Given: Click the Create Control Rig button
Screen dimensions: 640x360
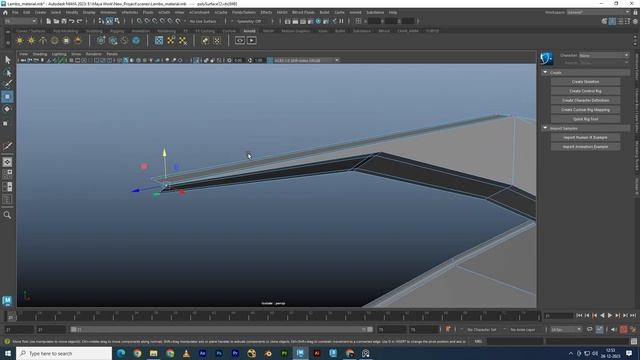Looking at the screenshot, I should 585,91.
